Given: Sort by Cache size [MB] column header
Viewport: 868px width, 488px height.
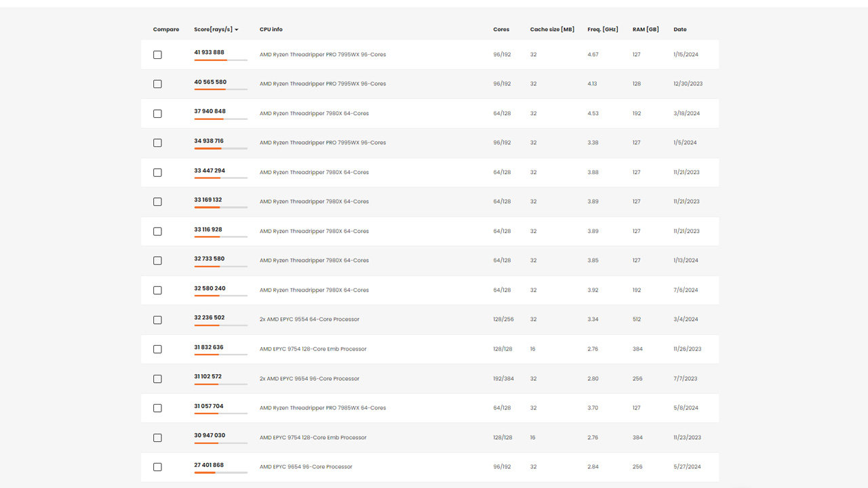Looking at the screenshot, I should click(x=552, y=30).
